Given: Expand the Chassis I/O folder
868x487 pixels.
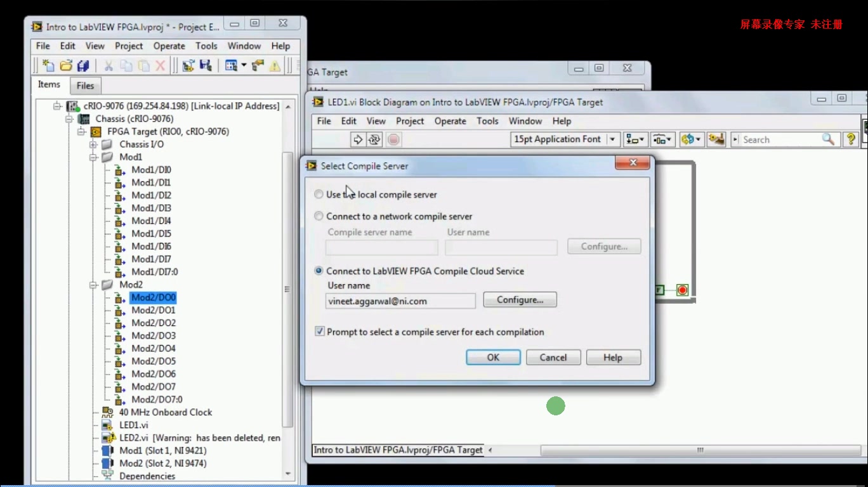Looking at the screenshot, I should [x=93, y=145].
